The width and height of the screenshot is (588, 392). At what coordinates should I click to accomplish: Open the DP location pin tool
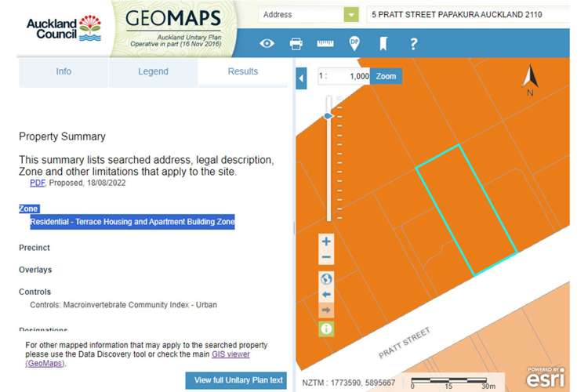click(x=354, y=43)
